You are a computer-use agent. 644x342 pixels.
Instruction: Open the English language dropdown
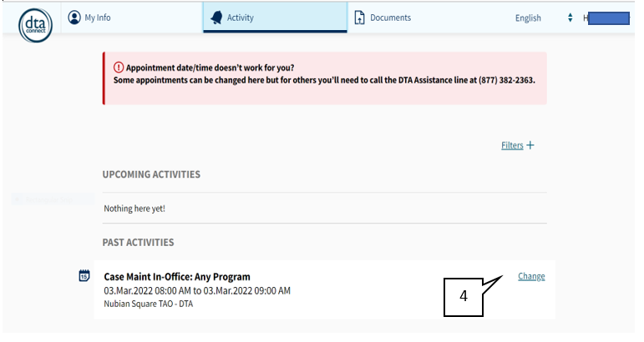tap(544, 18)
